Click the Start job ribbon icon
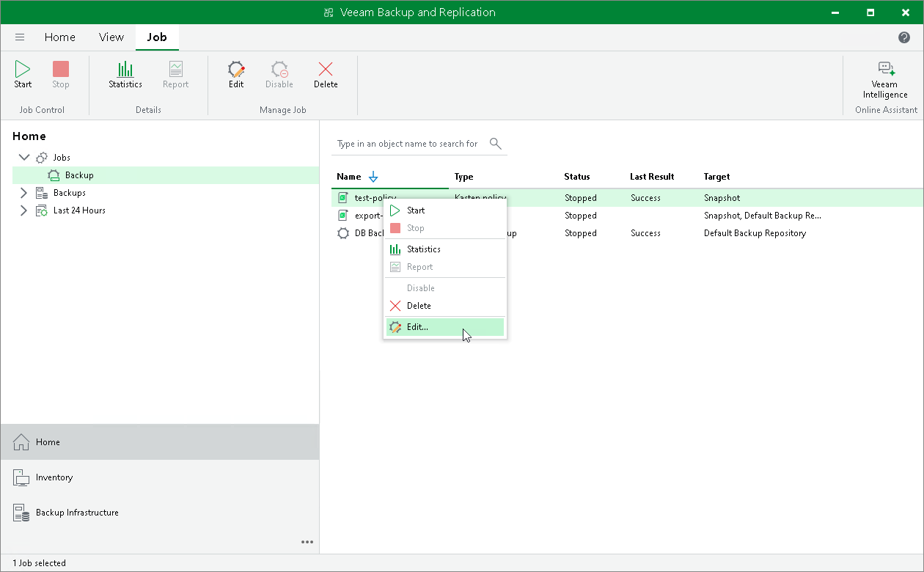Screen dimensions: 924x572 [23, 70]
